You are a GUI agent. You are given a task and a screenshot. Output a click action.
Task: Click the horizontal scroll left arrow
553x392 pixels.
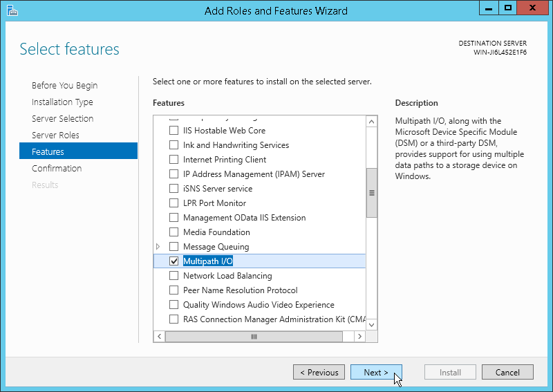160,336
